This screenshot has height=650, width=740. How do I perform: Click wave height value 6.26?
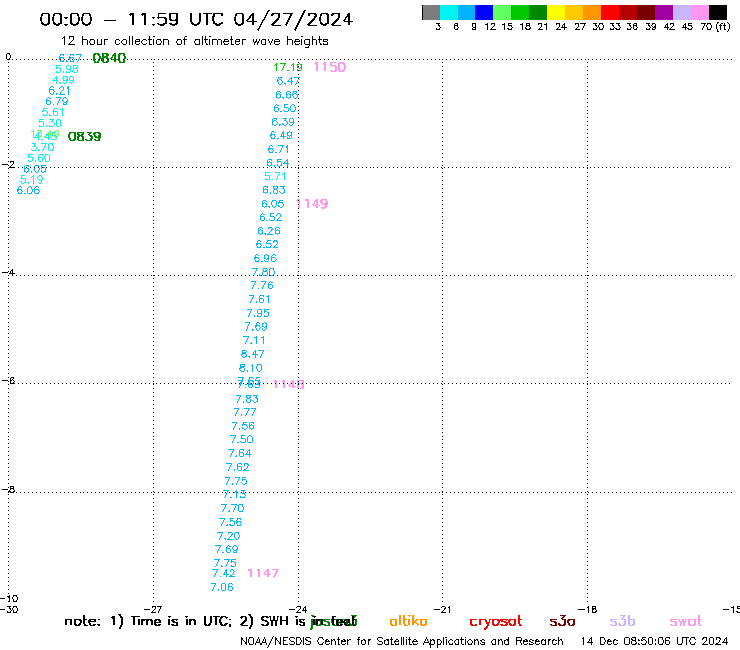point(269,231)
